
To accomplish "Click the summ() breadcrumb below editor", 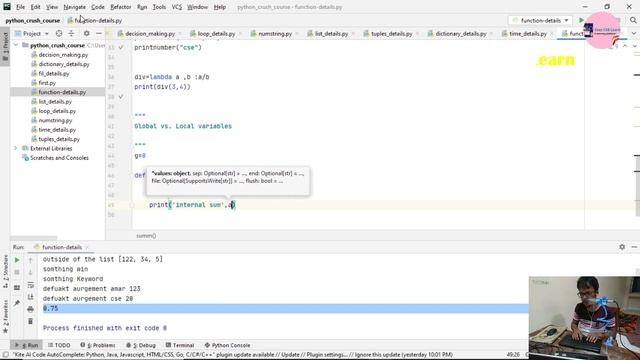I will tap(146, 236).
